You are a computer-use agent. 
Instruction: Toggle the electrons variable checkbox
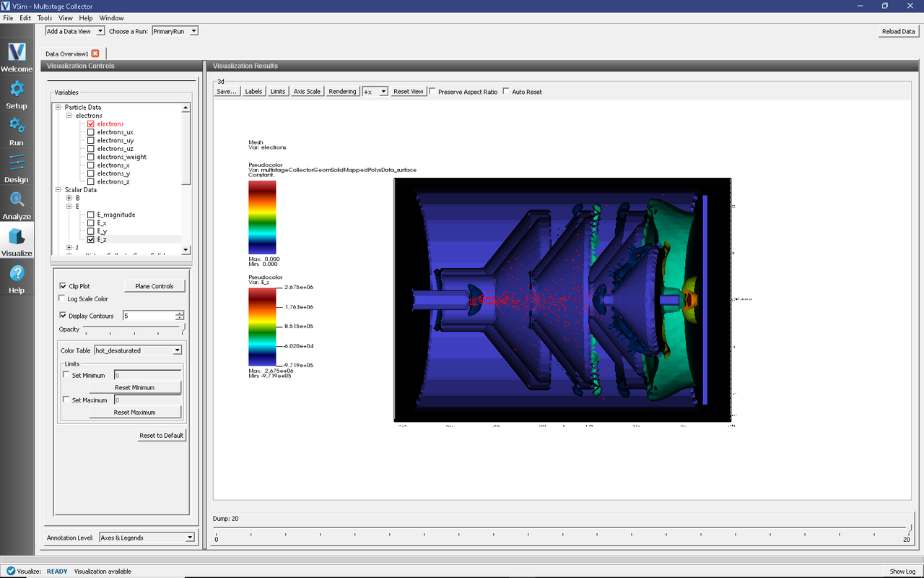point(90,124)
